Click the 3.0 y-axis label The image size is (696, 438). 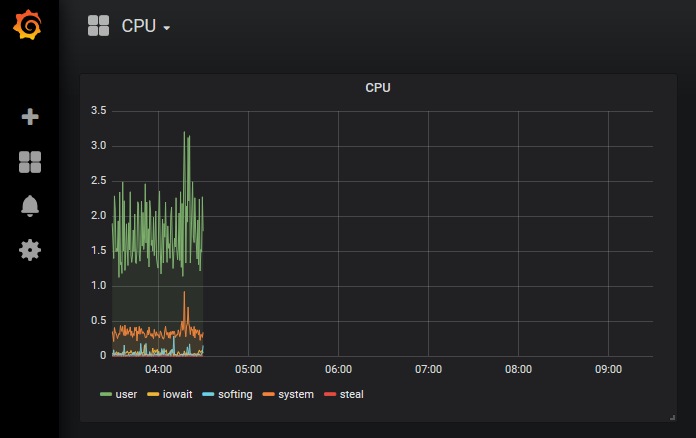click(99, 146)
